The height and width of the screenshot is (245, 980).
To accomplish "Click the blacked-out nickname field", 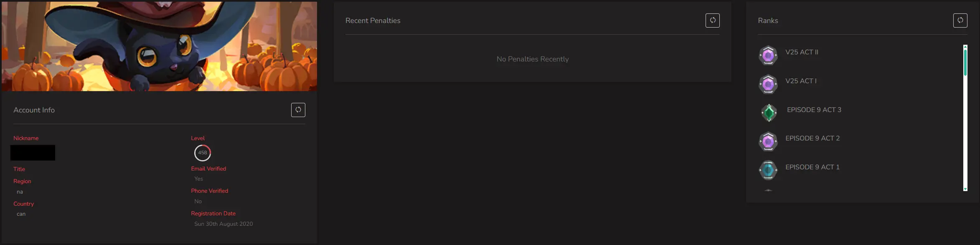I will pos(33,153).
